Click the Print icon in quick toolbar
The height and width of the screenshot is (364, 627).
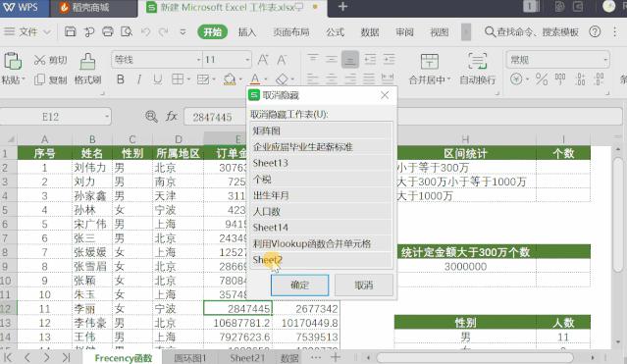tap(108, 31)
